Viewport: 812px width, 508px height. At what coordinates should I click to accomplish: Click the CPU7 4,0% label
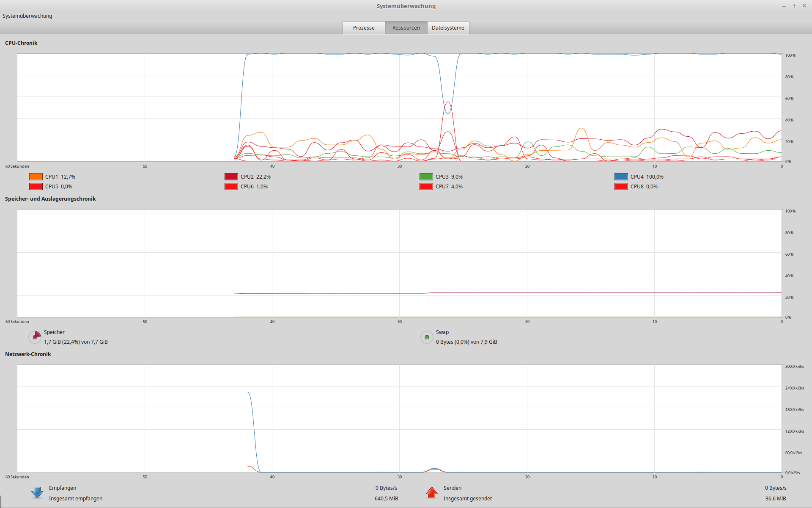point(449,187)
